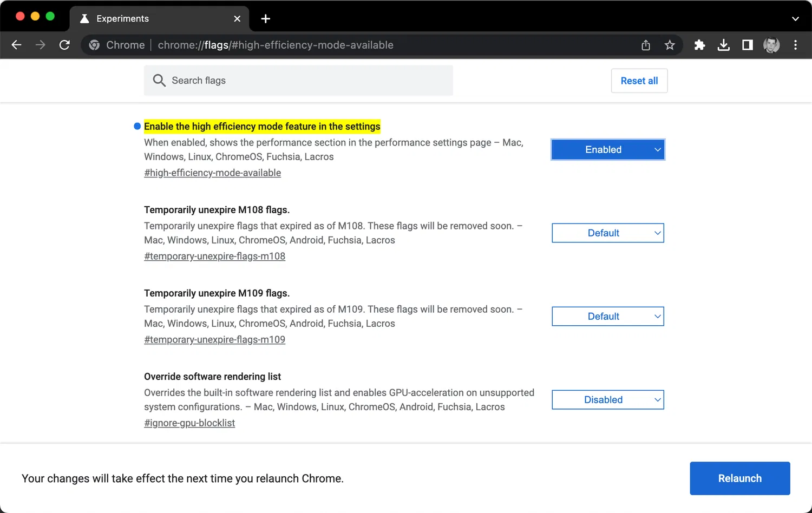
Task: Change the software rendering Disabled dropdown
Action: [608, 400]
